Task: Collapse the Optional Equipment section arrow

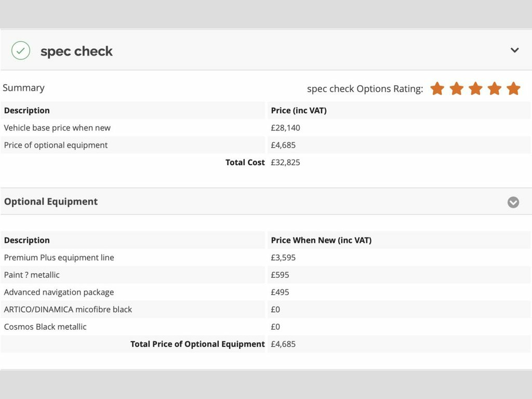Action: [x=513, y=202]
